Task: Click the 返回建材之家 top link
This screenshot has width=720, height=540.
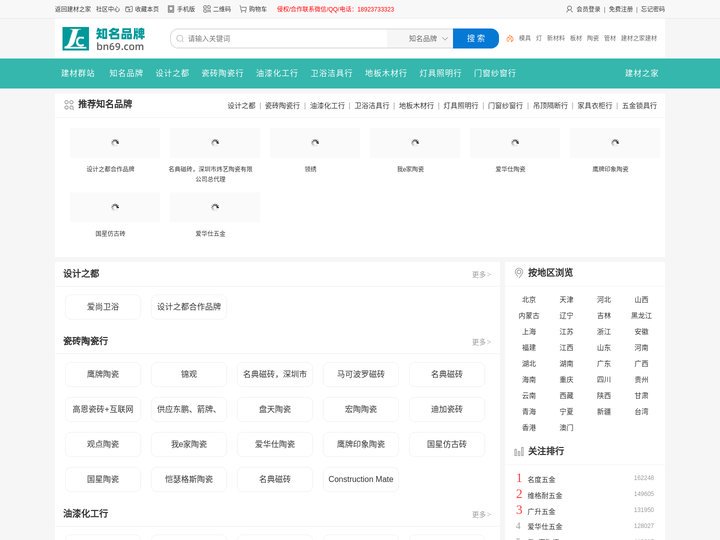Action: (73, 9)
